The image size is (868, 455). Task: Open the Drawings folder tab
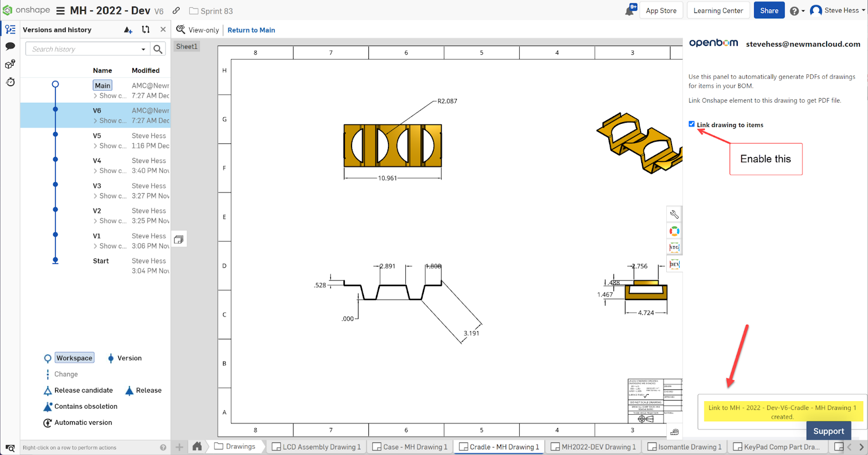(235, 446)
